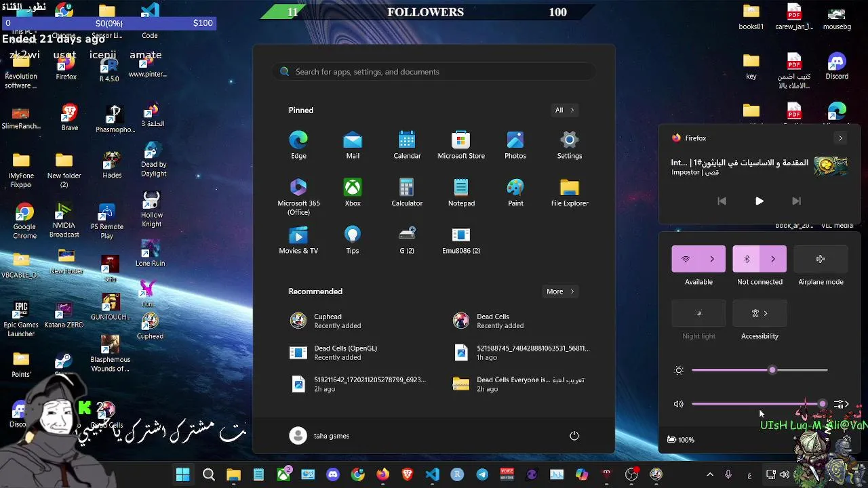This screenshot has height=488, width=868.
Task: Click Start menu search box
Action: click(x=434, y=72)
